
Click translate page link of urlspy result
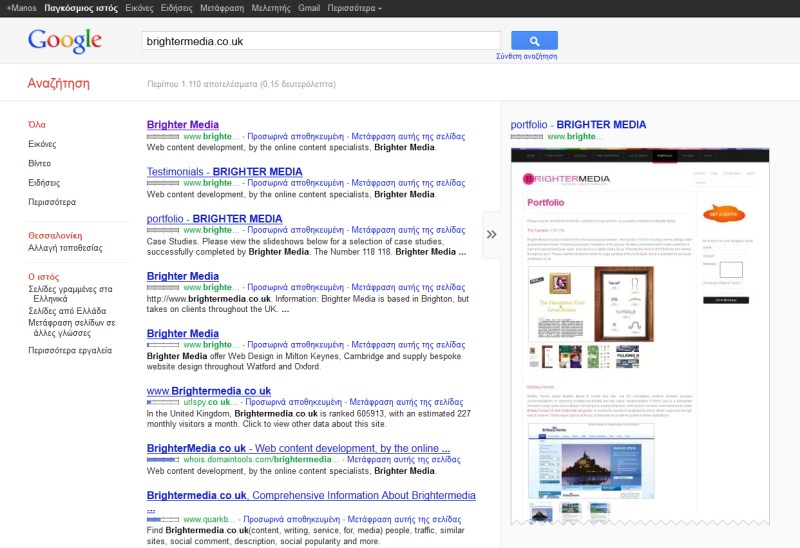[x=406, y=402]
